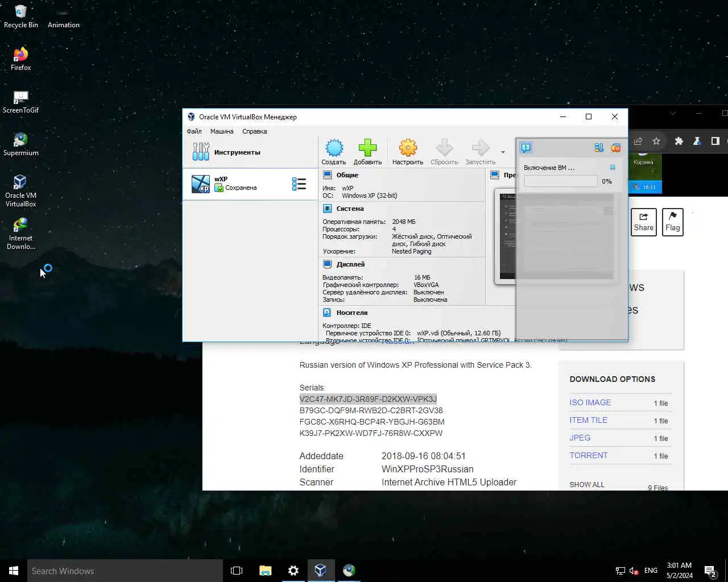Click the Windows Start button
728x582 pixels.
tap(14, 571)
